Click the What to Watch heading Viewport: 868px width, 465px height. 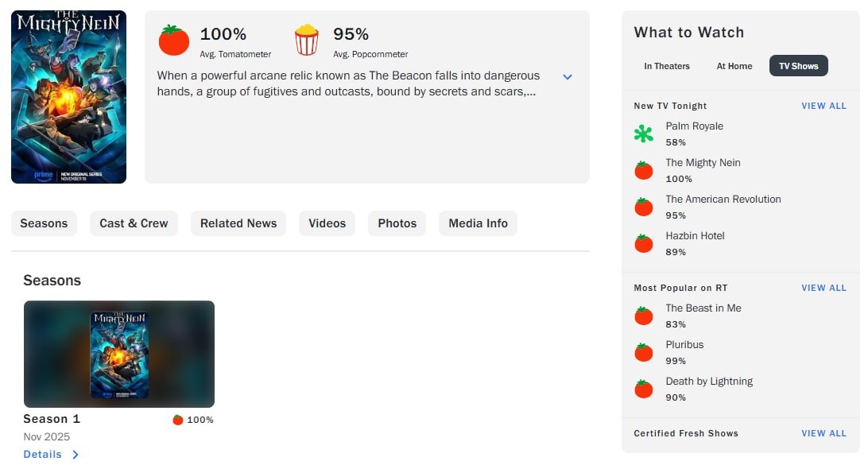[688, 32]
